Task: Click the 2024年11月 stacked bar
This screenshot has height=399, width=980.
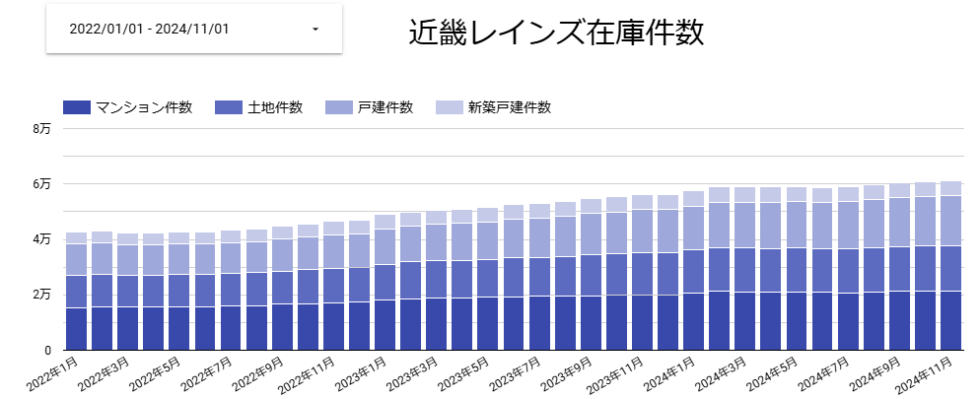Action: (x=951, y=265)
